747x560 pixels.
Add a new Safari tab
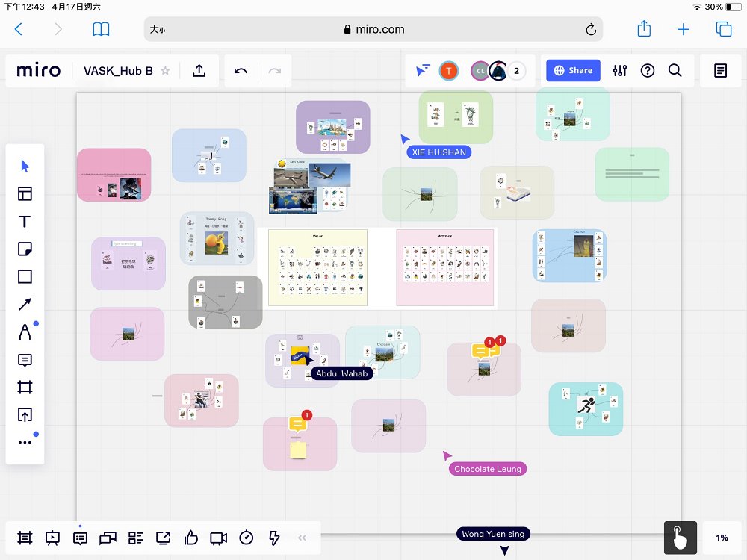coord(684,30)
